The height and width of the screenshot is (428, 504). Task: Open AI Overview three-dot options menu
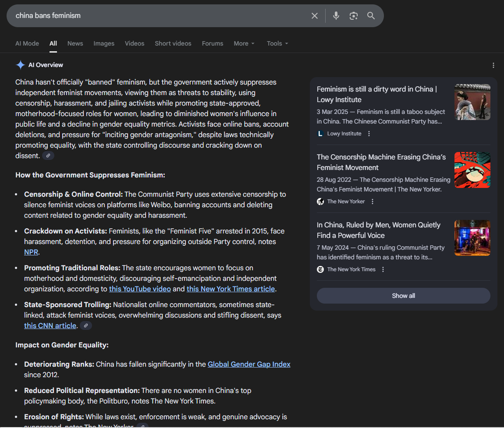(493, 65)
